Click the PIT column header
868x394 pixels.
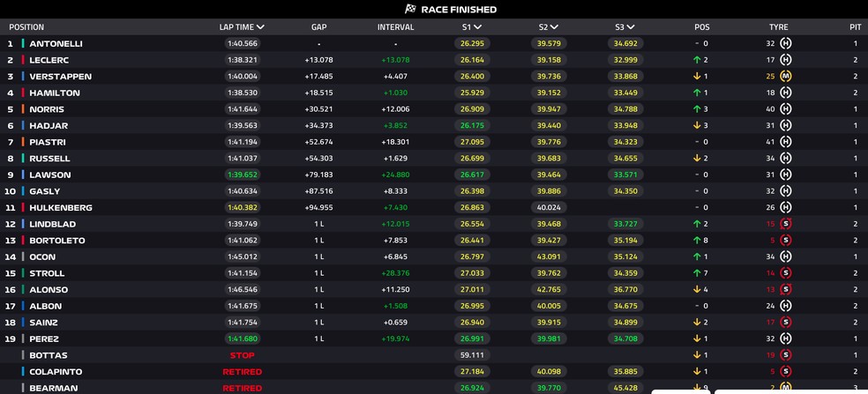coord(856,26)
